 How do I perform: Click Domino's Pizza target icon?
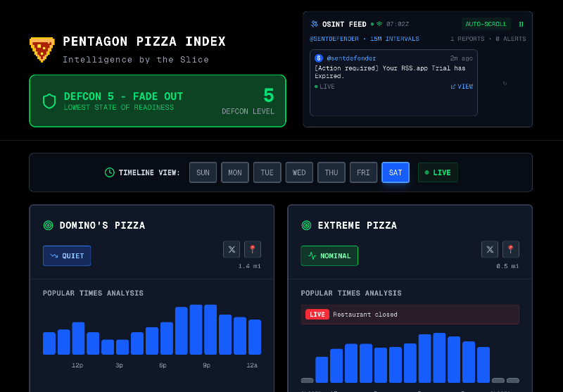pos(48,225)
